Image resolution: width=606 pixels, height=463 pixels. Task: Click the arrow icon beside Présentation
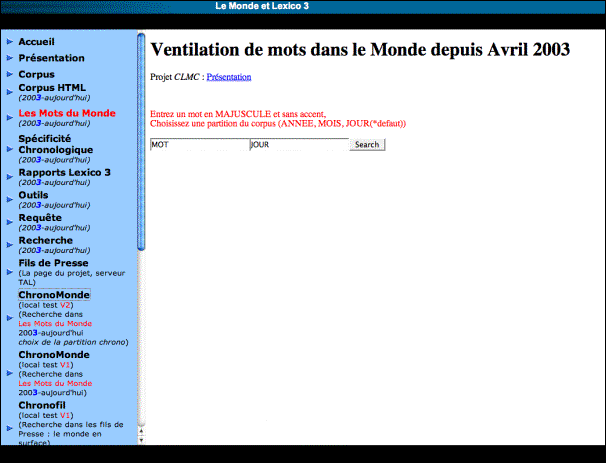[x=10, y=58]
